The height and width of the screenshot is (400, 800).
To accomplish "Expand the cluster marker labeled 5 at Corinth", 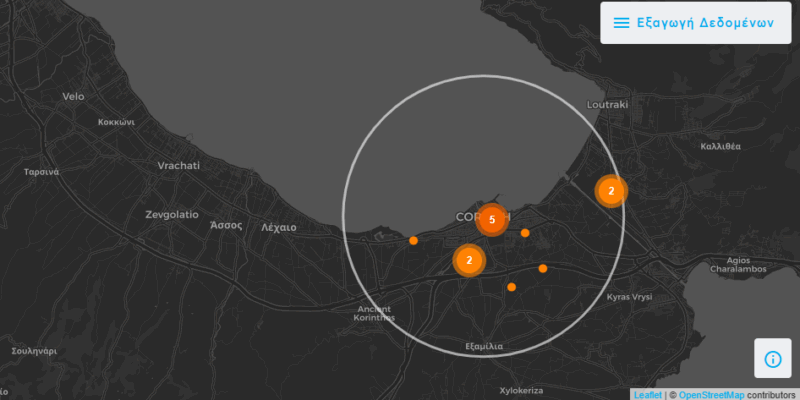I will (491, 219).
